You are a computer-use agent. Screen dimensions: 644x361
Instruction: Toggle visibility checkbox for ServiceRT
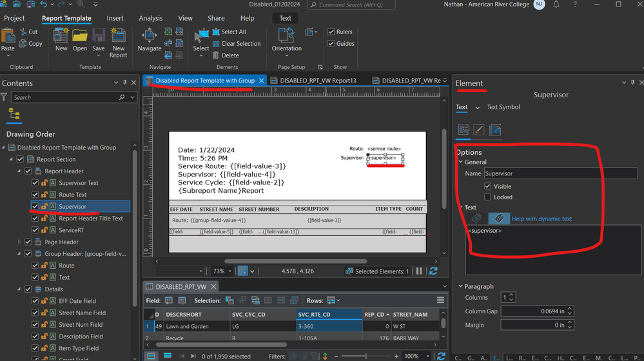(35, 230)
